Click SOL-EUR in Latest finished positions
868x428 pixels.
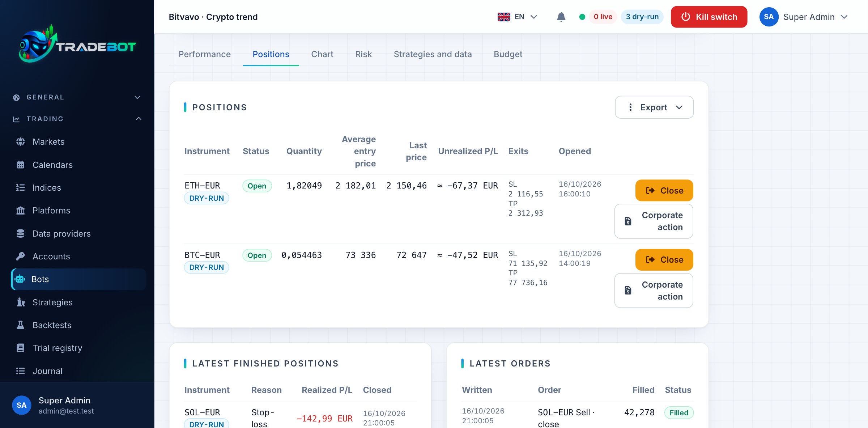click(x=202, y=412)
